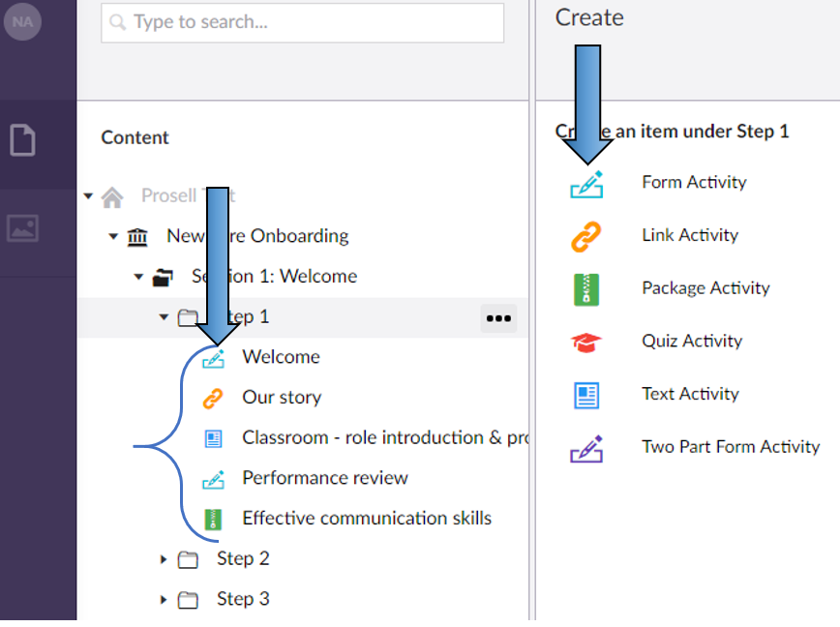Click the Type to search input field
This screenshot has width=840, height=627.
(300, 22)
